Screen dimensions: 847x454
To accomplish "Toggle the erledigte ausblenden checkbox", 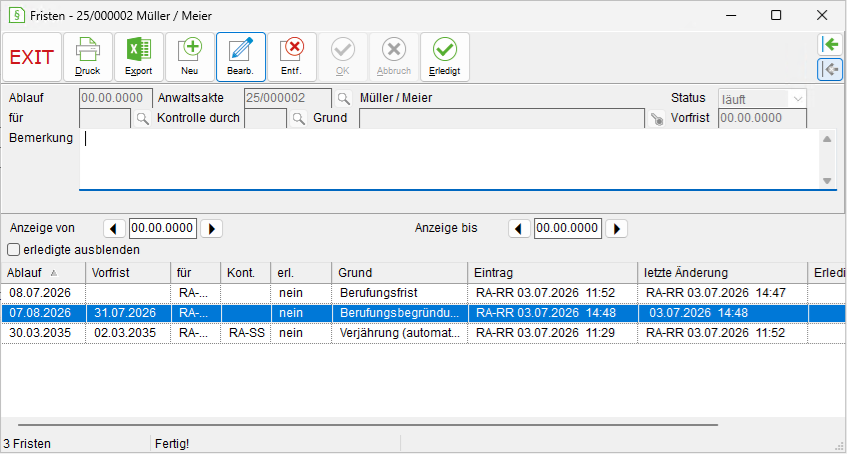I will pyautogui.click(x=14, y=250).
